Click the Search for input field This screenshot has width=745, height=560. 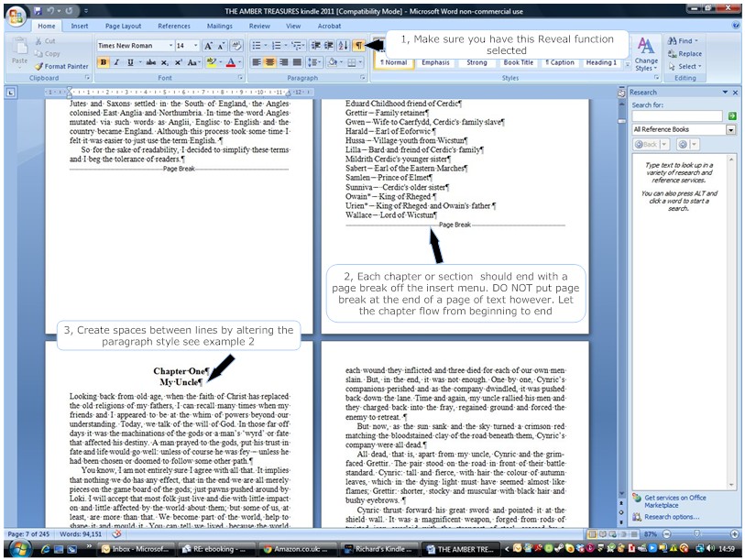tap(676, 116)
